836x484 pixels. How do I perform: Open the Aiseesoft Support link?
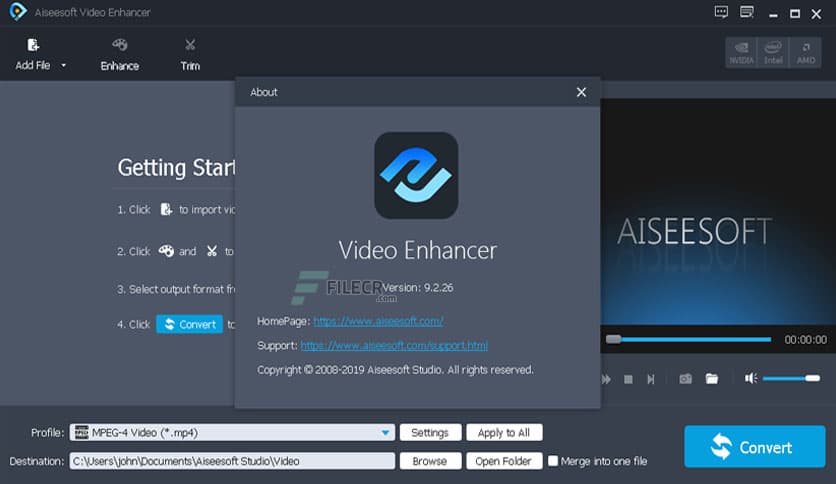click(394, 346)
